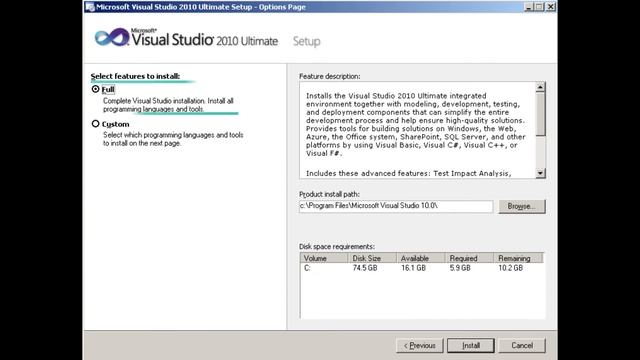The height and width of the screenshot is (360, 640).
Task: Click the 'Product install path:' label
Action: pos(329,194)
